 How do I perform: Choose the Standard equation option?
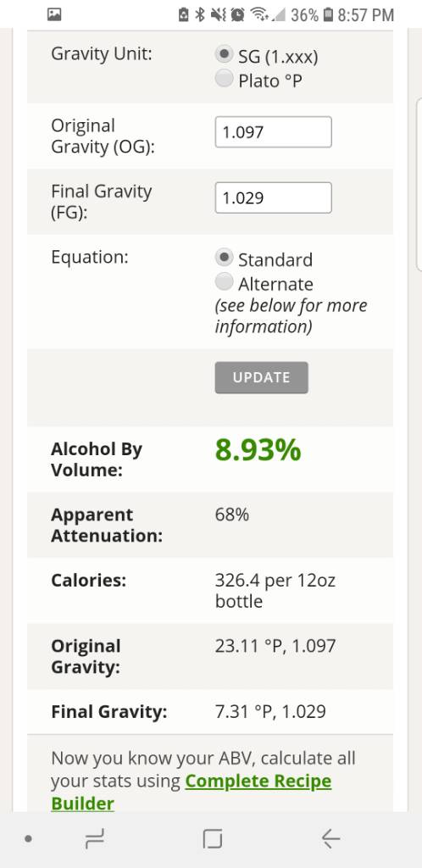click(224, 258)
